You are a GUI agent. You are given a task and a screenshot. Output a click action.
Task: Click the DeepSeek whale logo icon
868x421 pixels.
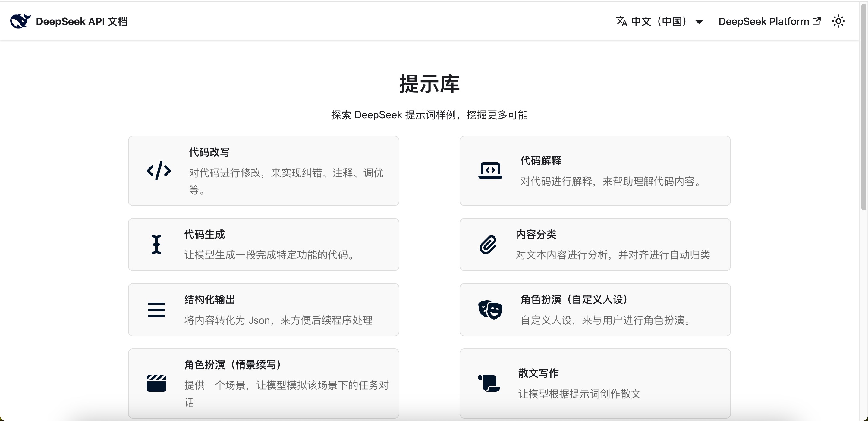20,21
